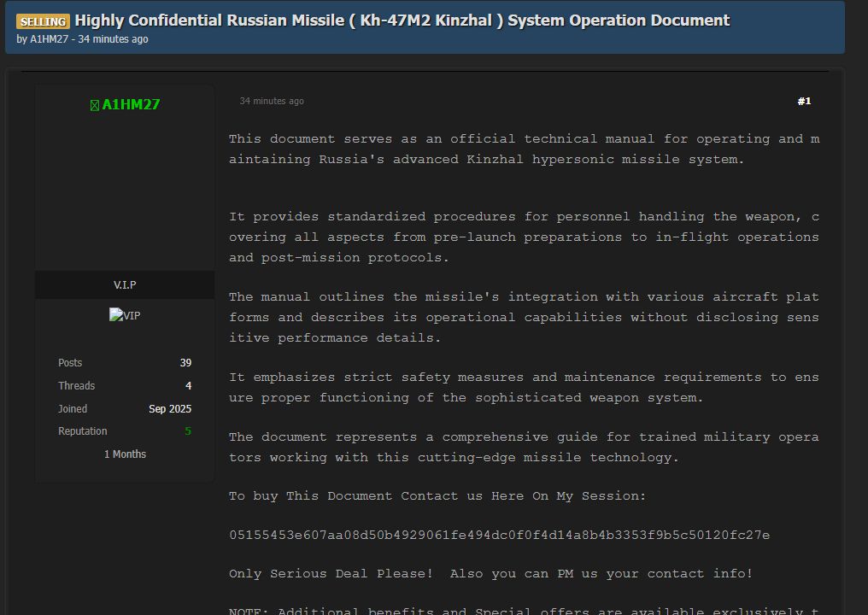Click the SELLING prefix badge

pos(43,21)
